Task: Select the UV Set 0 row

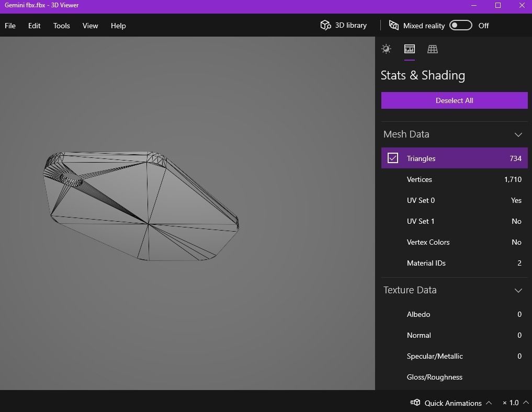Action: [x=454, y=200]
